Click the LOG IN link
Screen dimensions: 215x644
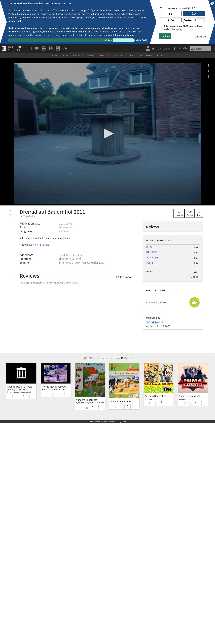tap(166, 49)
